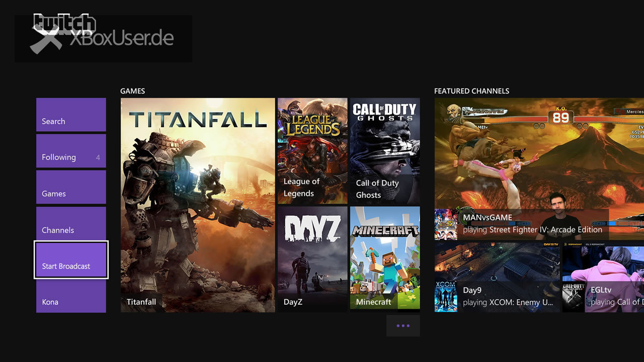This screenshot has height=362, width=644.
Task: Expand more games with the three-dots button
Action: pos(403,326)
